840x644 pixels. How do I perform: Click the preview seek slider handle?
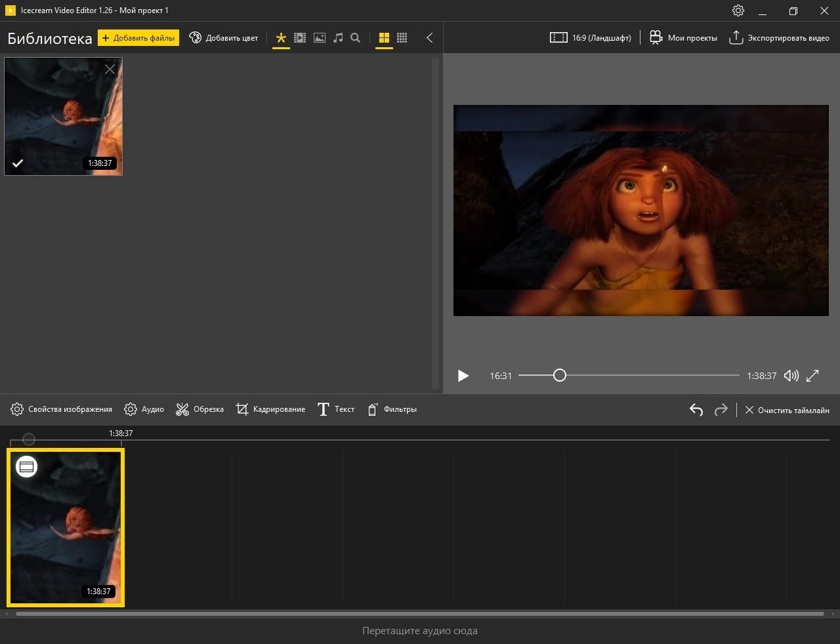click(559, 375)
